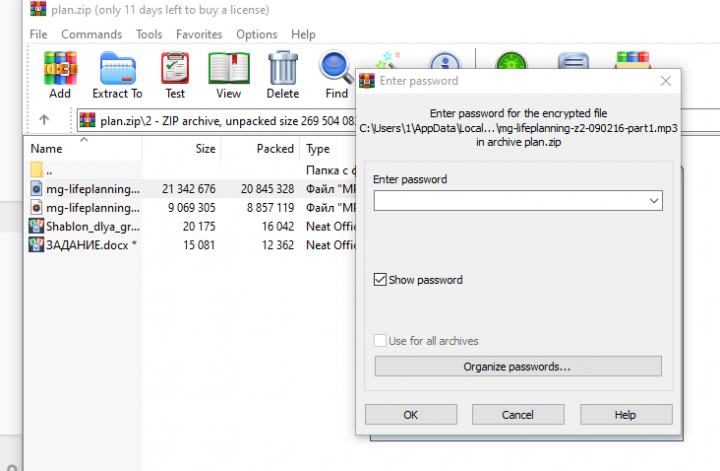
Task: Confirm the password with OK
Action: coord(410,414)
